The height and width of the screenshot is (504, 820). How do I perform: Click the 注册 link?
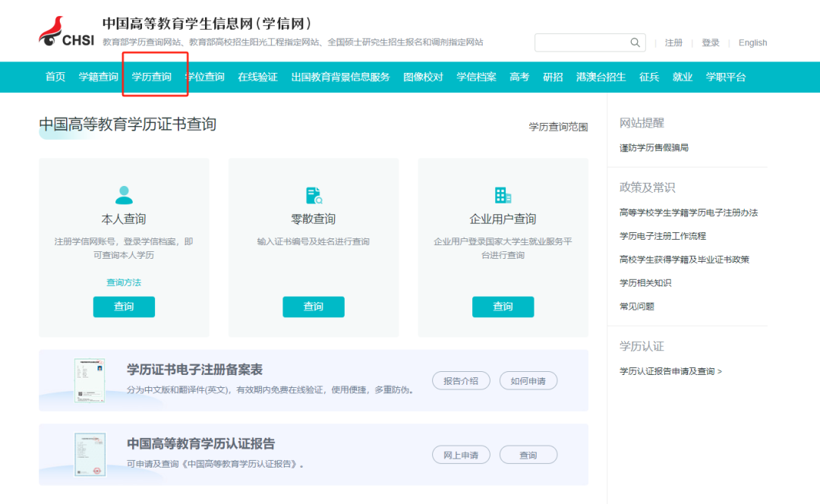click(x=673, y=43)
